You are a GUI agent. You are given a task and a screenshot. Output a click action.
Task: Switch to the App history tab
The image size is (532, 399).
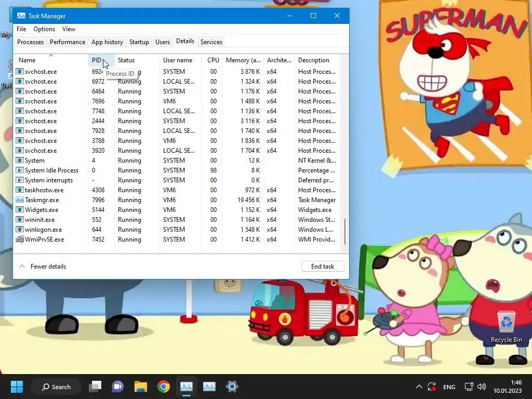pos(107,42)
